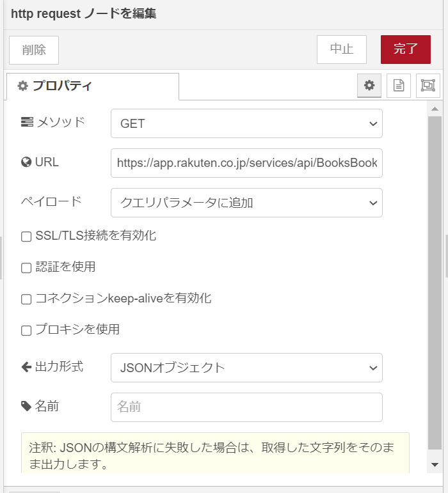The image size is (448, 493).
Task: Click the http request ノードを編集 title
Action: point(83,14)
